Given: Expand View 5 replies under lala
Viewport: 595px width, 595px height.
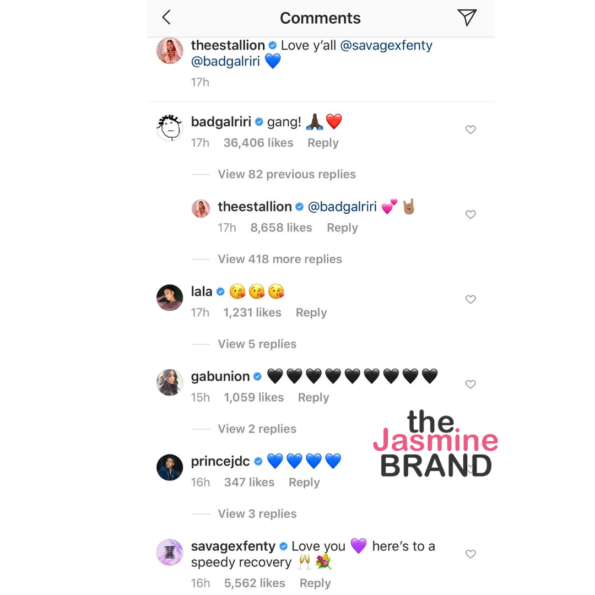Looking at the screenshot, I should pyautogui.click(x=257, y=344).
